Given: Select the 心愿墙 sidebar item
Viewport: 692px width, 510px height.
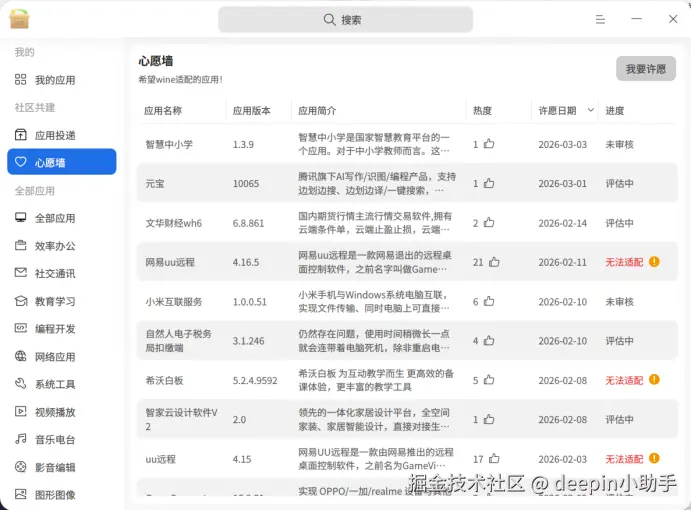Looking at the screenshot, I should pyautogui.click(x=62, y=162).
